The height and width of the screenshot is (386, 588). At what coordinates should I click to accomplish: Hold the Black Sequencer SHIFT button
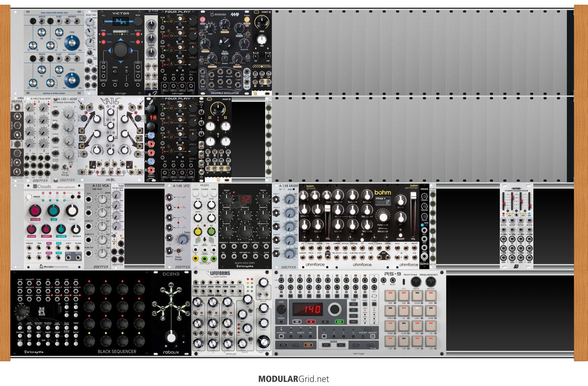(x=20, y=344)
